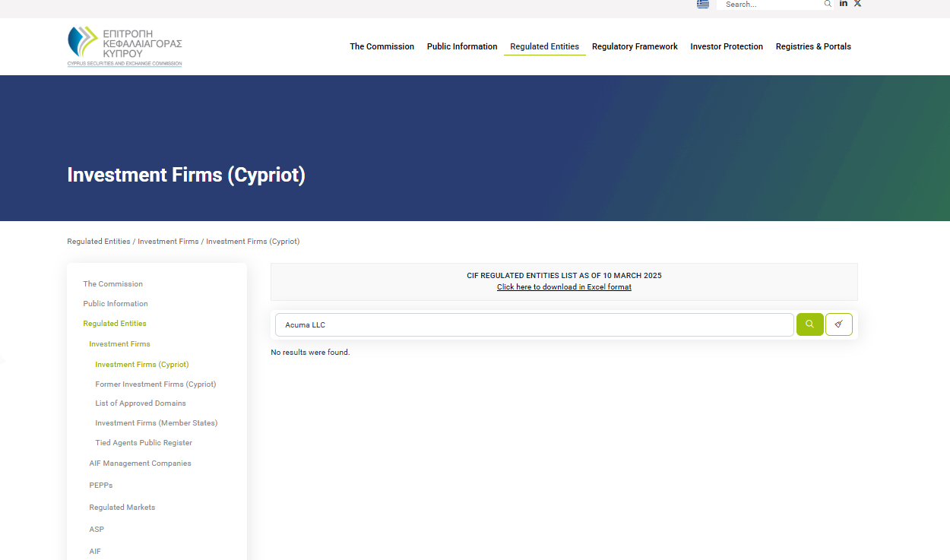The width and height of the screenshot is (950, 560).
Task: Open Public Information top menu
Action: pyautogui.click(x=462, y=47)
